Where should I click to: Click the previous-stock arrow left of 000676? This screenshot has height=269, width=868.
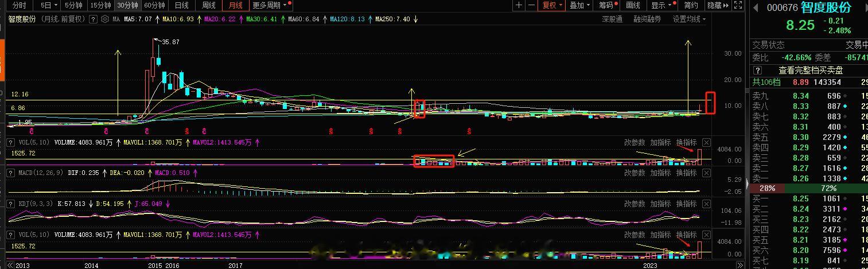(x=756, y=7)
